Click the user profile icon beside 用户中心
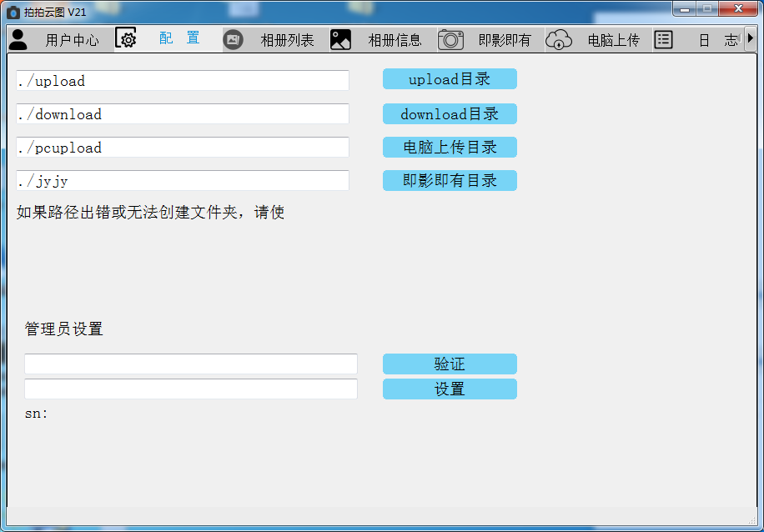The width and height of the screenshot is (764, 532). coord(18,38)
